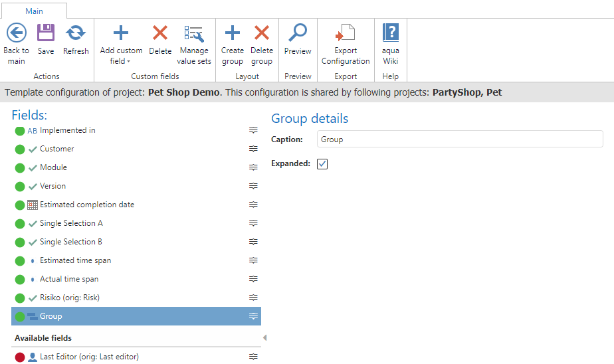Image resolution: width=614 pixels, height=364 pixels.
Task: Toggle green status dot for Customer field
Action: pos(20,149)
